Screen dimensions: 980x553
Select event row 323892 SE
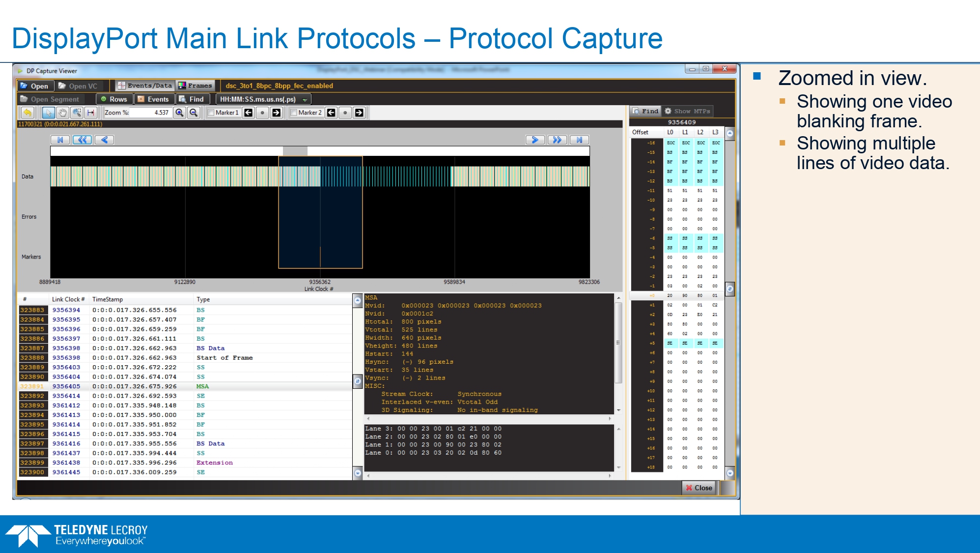click(x=185, y=396)
